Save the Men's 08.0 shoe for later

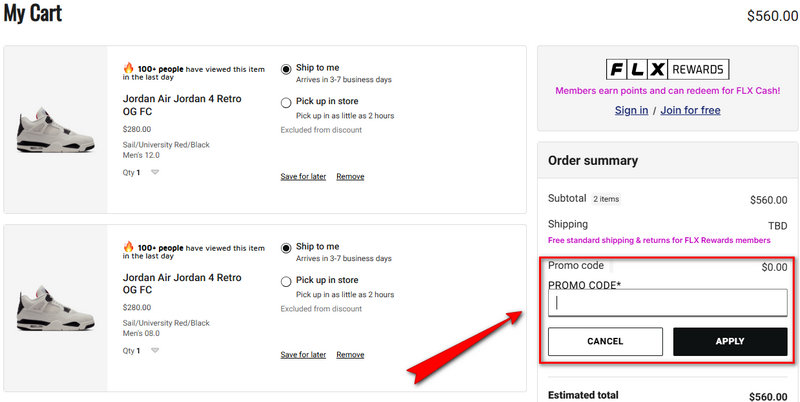pyautogui.click(x=303, y=355)
